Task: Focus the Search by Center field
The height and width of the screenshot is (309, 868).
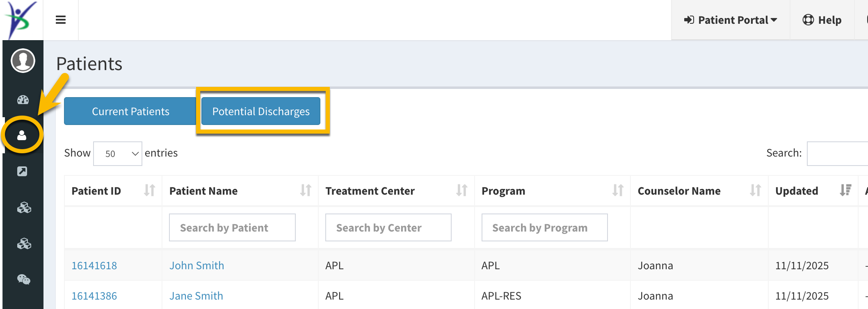Action: click(388, 227)
